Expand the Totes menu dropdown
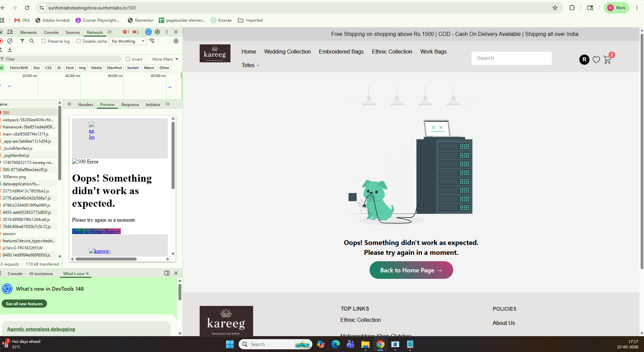The image size is (644, 352). pyautogui.click(x=250, y=65)
